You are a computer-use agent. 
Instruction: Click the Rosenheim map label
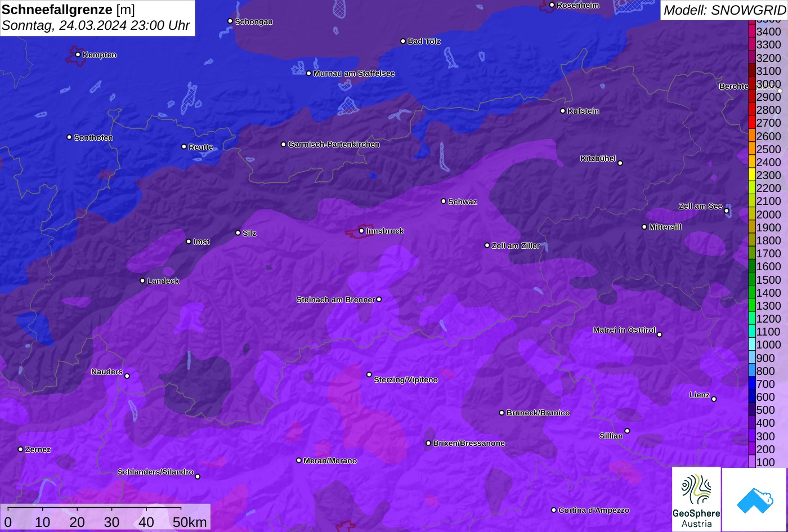[x=578, y=5]
